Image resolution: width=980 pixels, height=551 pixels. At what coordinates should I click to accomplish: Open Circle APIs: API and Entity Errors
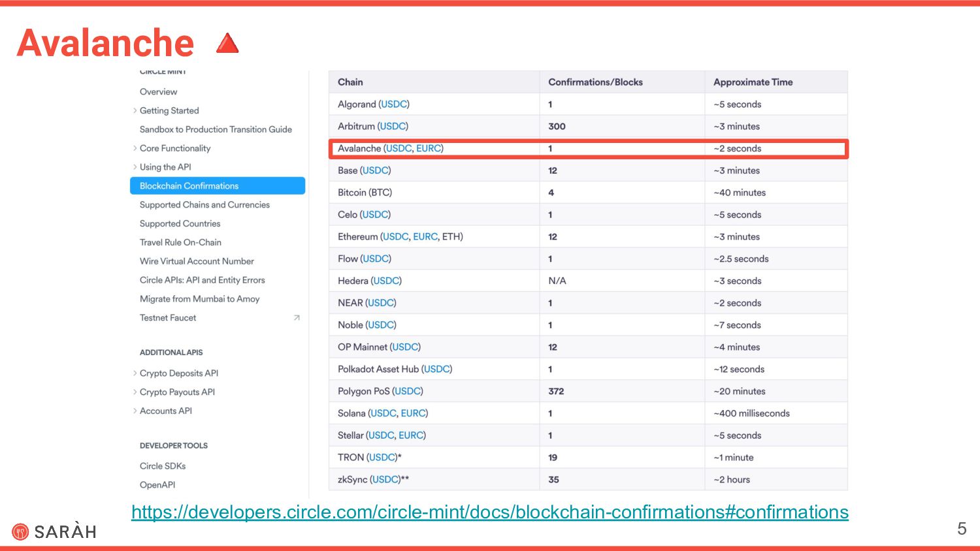coord(203,280)
